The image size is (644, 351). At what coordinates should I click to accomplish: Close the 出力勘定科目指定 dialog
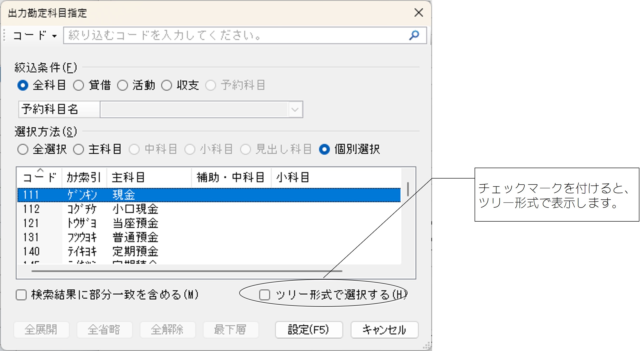pos(419,13)
